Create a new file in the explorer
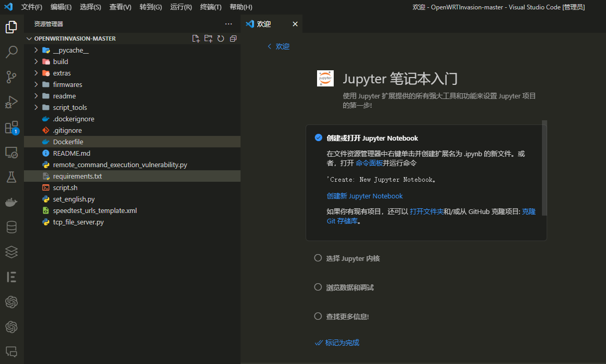This screenshot has height=364, width=606. click(196, 38)
